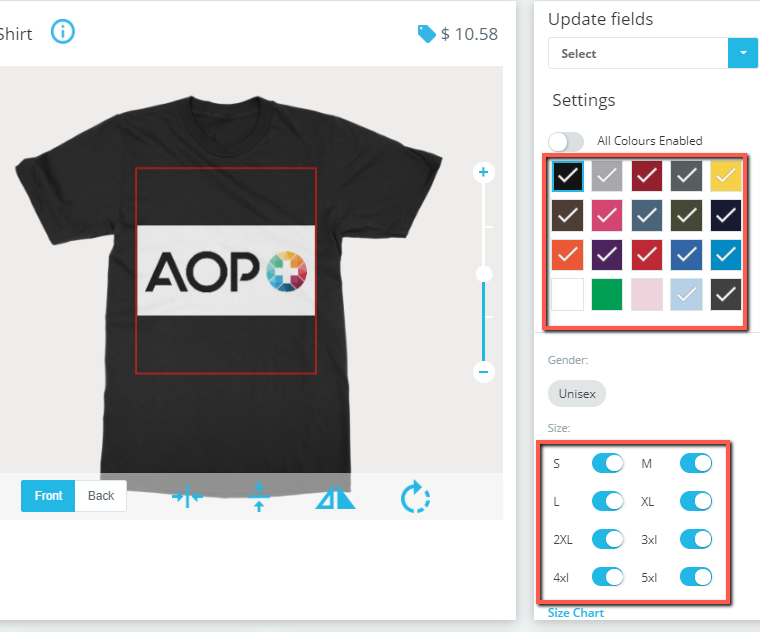Rotate the design with circular arrow icon
This screenshot has width=760, height=632.
click(415, 497)
